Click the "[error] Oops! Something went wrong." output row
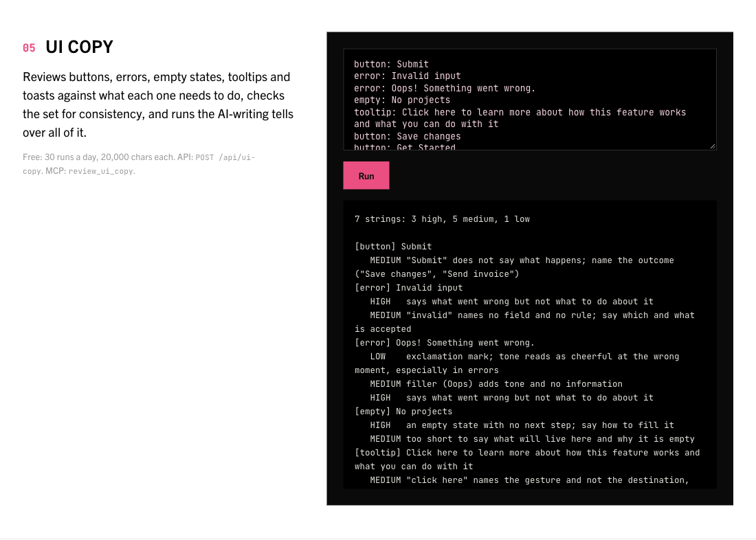 pos(445,342)
